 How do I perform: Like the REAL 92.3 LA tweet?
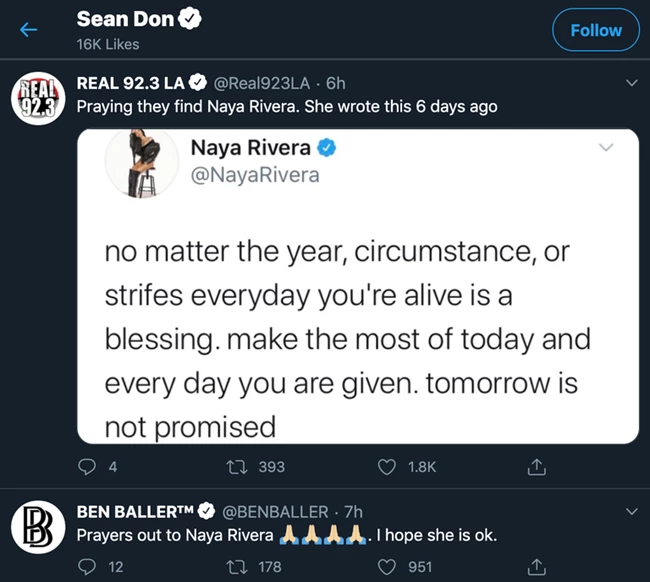(x=387, y=466)
